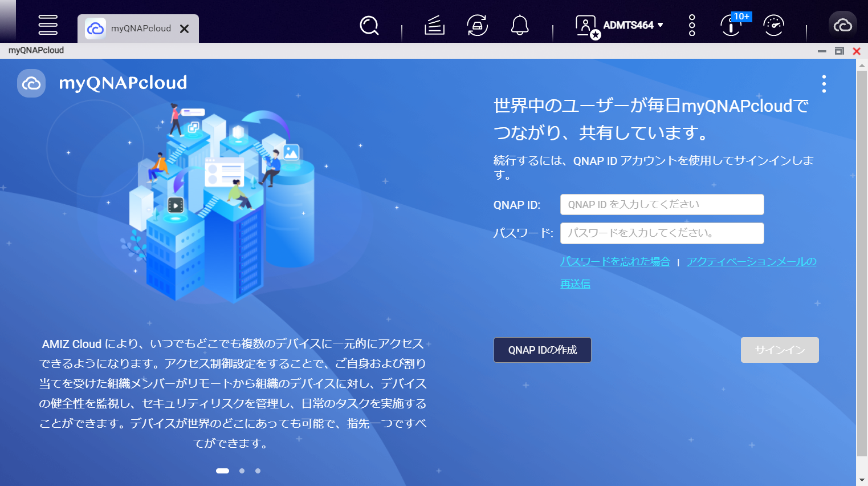
Task: Maximize the myQNAPcloud window
Action: coord(839,51)
